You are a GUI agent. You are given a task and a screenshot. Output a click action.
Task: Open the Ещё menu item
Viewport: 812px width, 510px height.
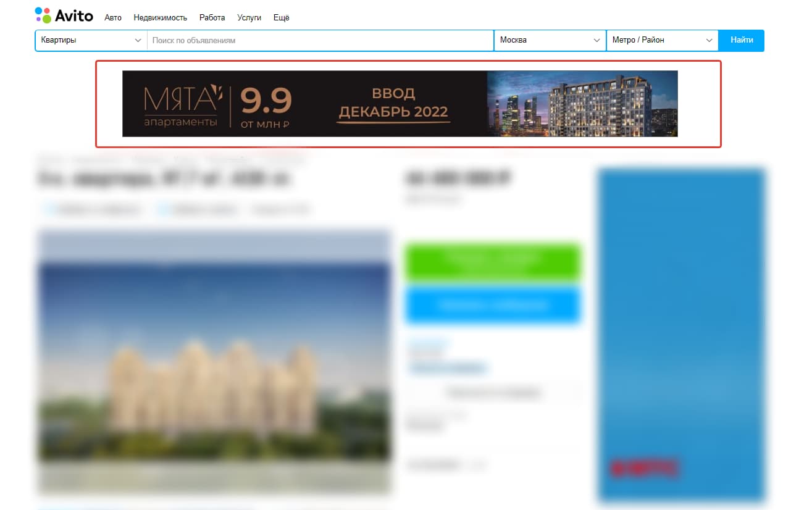(x=282, y=18)
